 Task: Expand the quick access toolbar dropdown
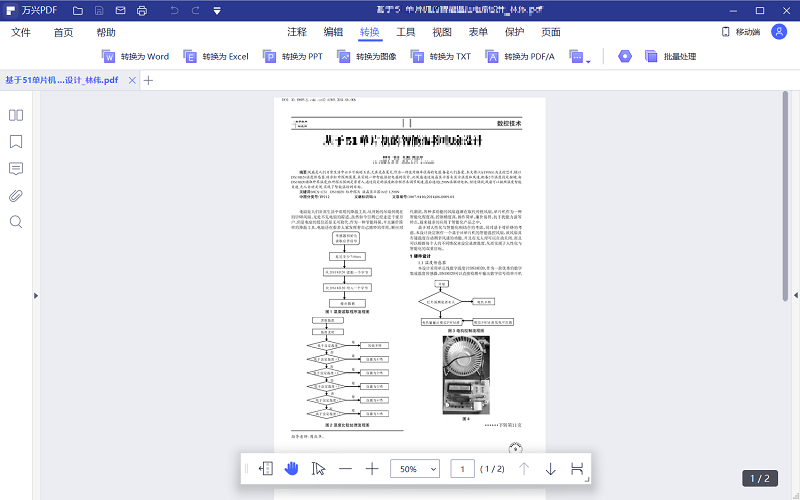218,11
